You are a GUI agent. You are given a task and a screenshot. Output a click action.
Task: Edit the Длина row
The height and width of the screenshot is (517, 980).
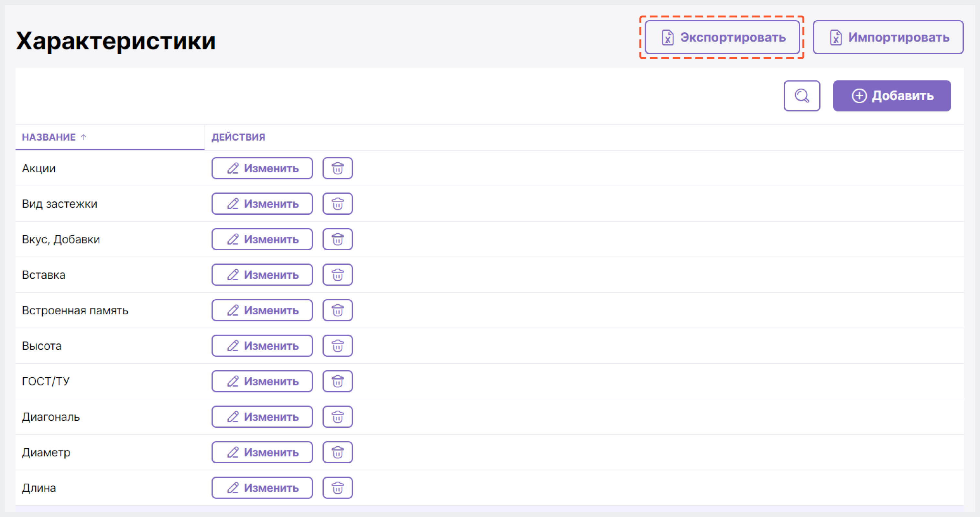(x=262, y=488)
